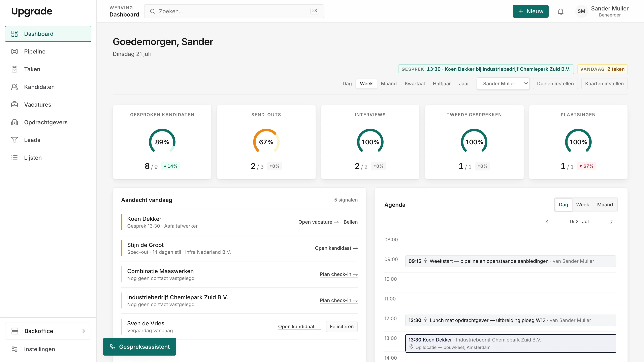Open kandidaat Sven de Vries

[x=299, y=327]
